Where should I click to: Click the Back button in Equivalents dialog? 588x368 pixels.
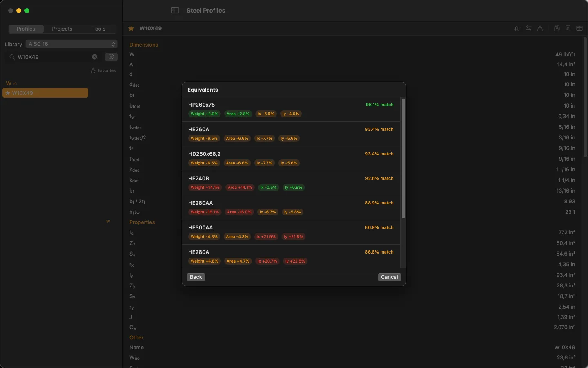pos(196,277)
